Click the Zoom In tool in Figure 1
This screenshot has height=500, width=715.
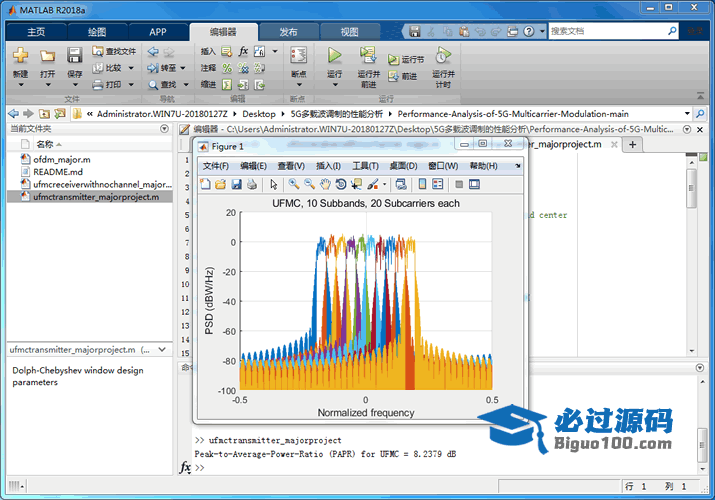point(294,184)
